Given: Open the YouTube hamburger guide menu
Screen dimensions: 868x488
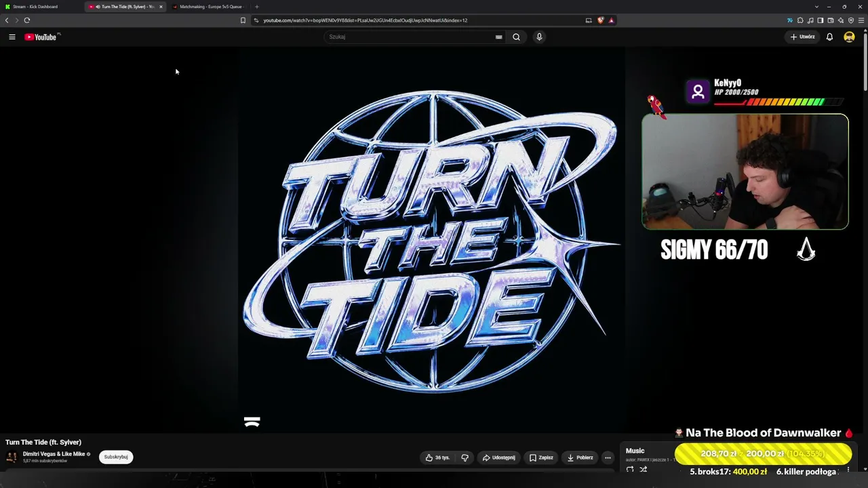Looking at the screenshot, I should [x=12, y=37].
